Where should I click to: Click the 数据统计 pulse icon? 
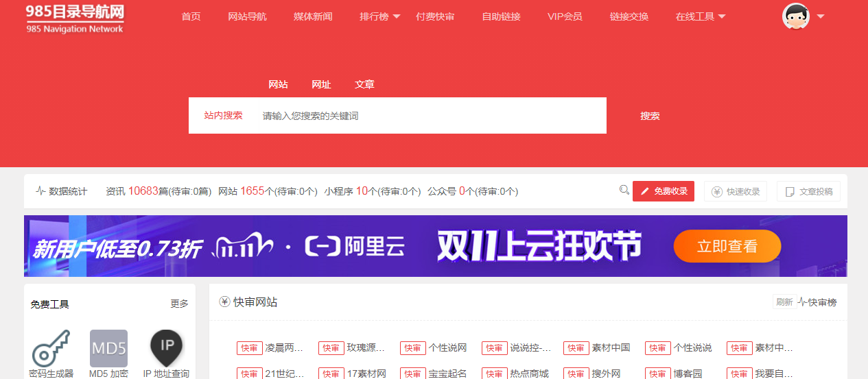coord(40,191)
